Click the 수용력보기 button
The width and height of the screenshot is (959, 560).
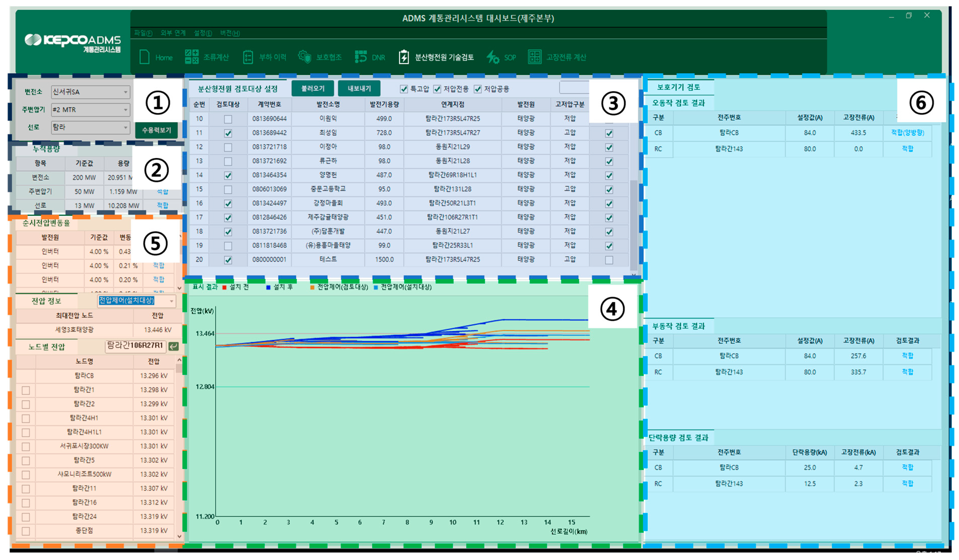coord(157,130)
